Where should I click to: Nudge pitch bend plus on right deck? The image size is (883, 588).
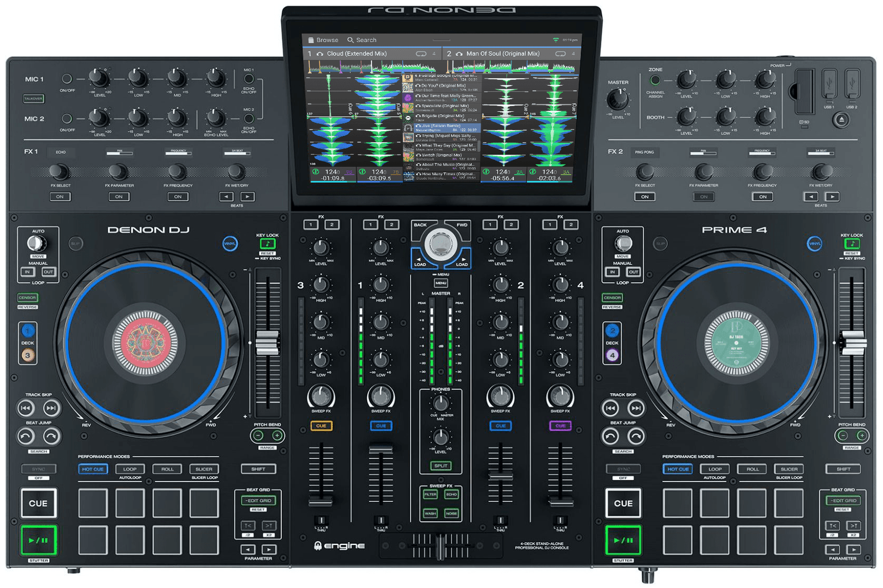point(861,436)
